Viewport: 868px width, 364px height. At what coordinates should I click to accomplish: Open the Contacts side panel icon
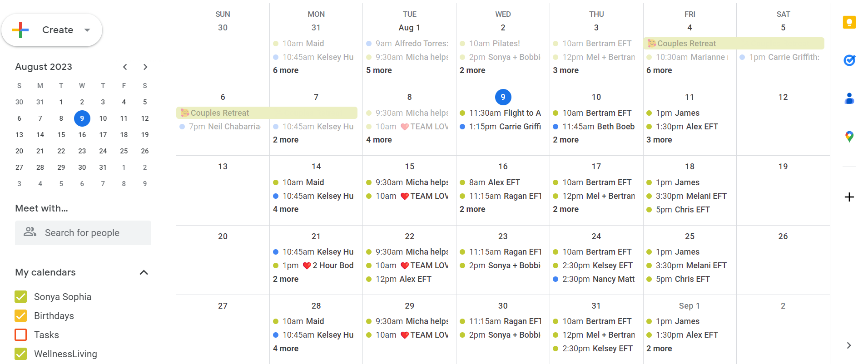(x=849, y=98)
